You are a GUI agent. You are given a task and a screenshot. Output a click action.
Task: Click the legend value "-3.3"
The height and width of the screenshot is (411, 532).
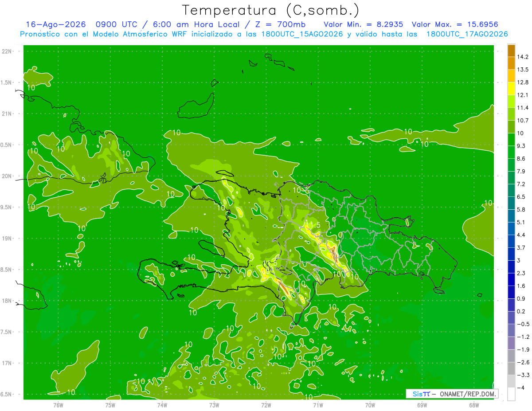tap(523, 375)
